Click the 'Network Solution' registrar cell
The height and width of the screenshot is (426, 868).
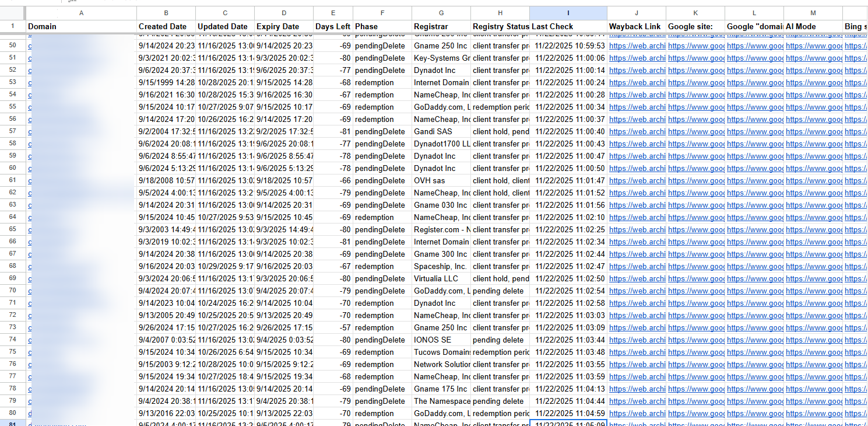[x=441, y=364]
